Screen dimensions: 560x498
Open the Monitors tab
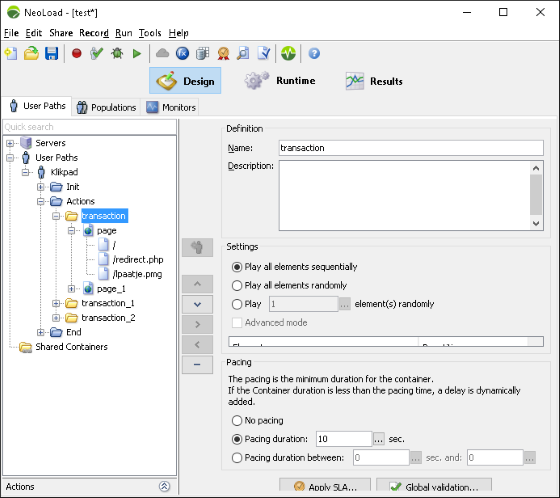point(171,107)
